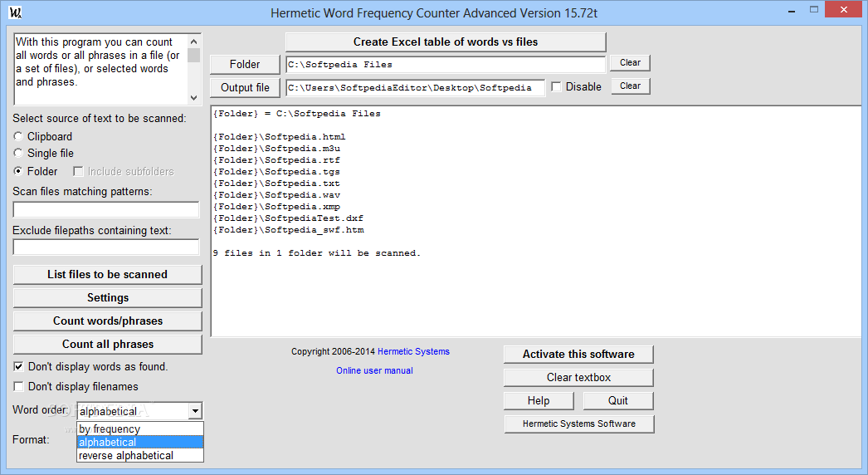Click the Quit button
The width and height of the screenshot is (868, 475).
[x=617, y=401]
